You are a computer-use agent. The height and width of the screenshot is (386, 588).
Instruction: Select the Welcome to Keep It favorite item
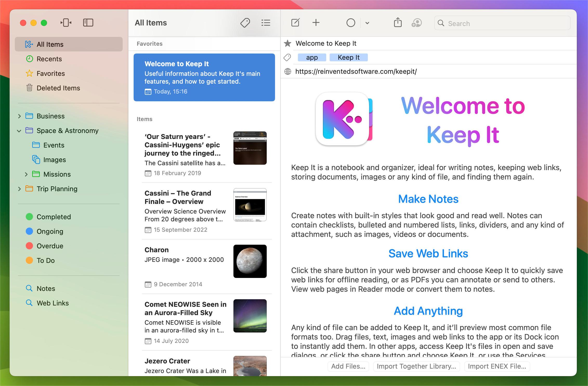click(x=204, y=77)
